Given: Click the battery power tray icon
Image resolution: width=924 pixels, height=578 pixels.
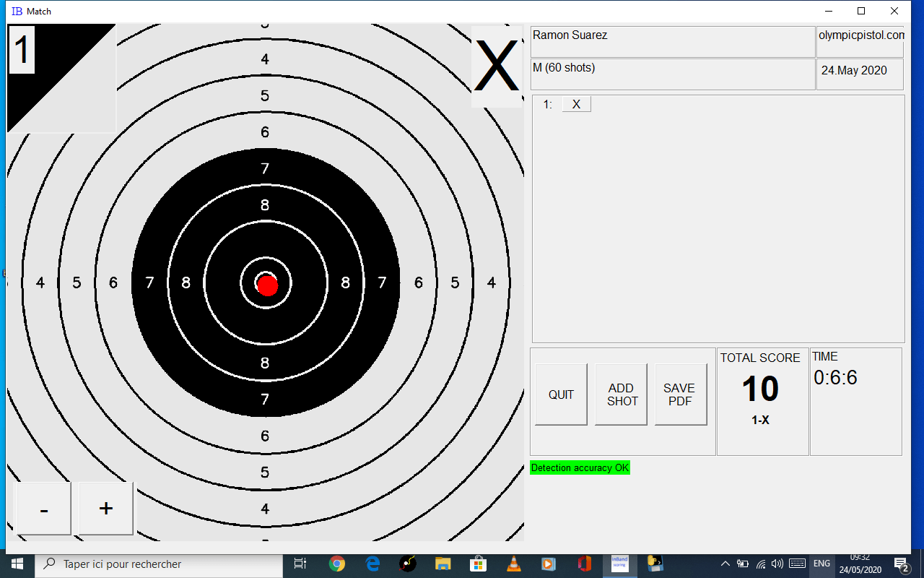Looking at the screenshot, I should pyautogui.click(x=742, y=564).
